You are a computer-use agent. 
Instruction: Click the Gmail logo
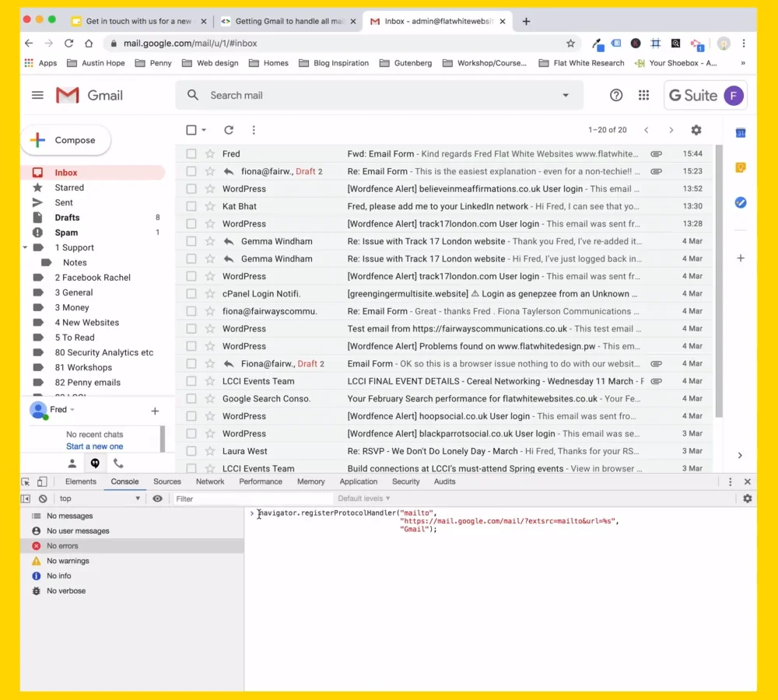89,95
